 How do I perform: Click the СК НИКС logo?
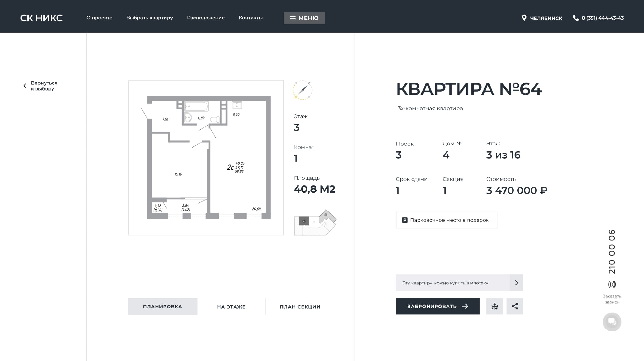pos(41,18)
